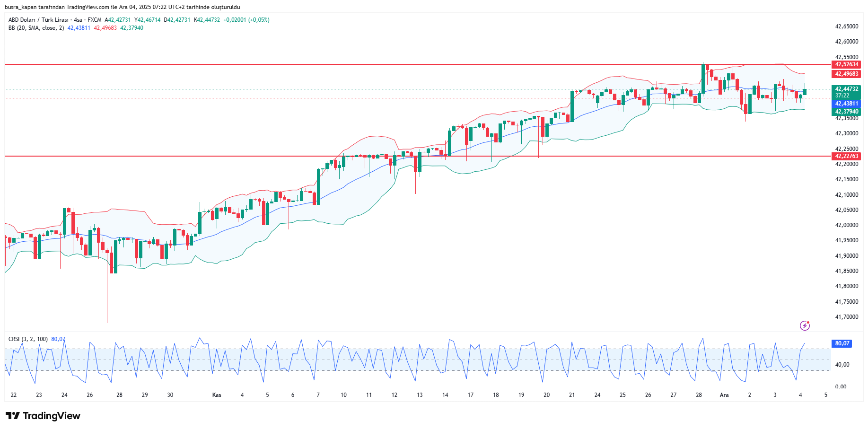Click the current price 42,44732 label
The image size is (868, 430).
tap(846, 89)
